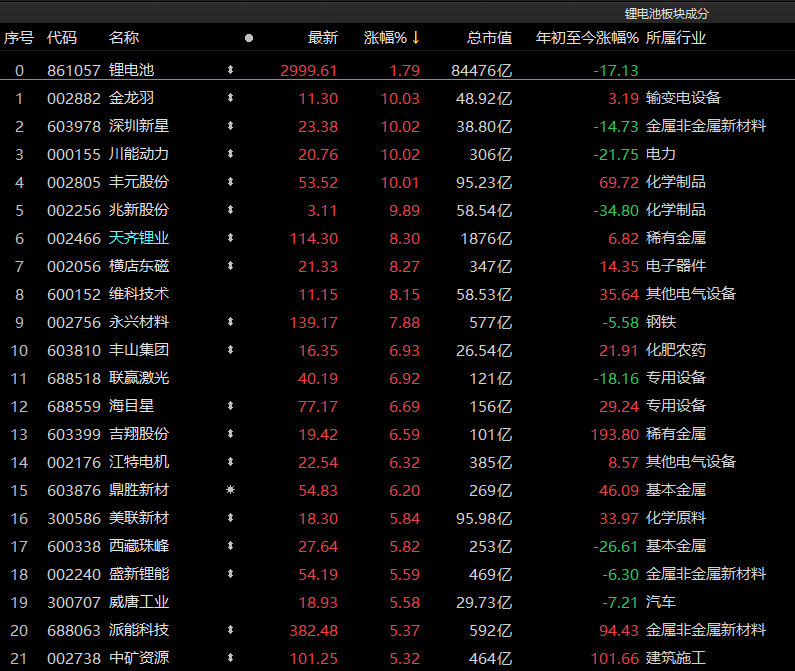Click the 名称 column header
This screenshot has height=671, width=795.
point(124,38)
